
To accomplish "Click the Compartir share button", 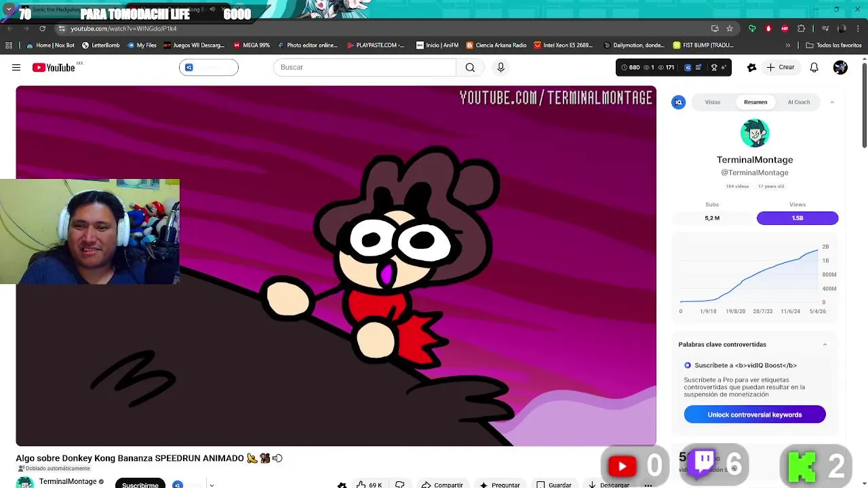I will 442,485.
